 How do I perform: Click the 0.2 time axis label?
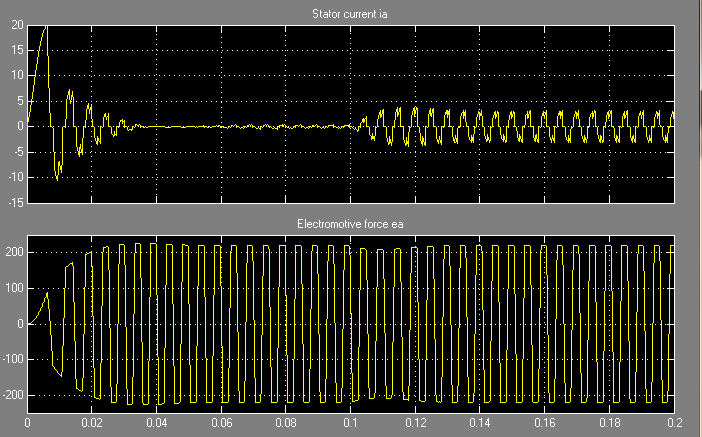tap(675, 423)
